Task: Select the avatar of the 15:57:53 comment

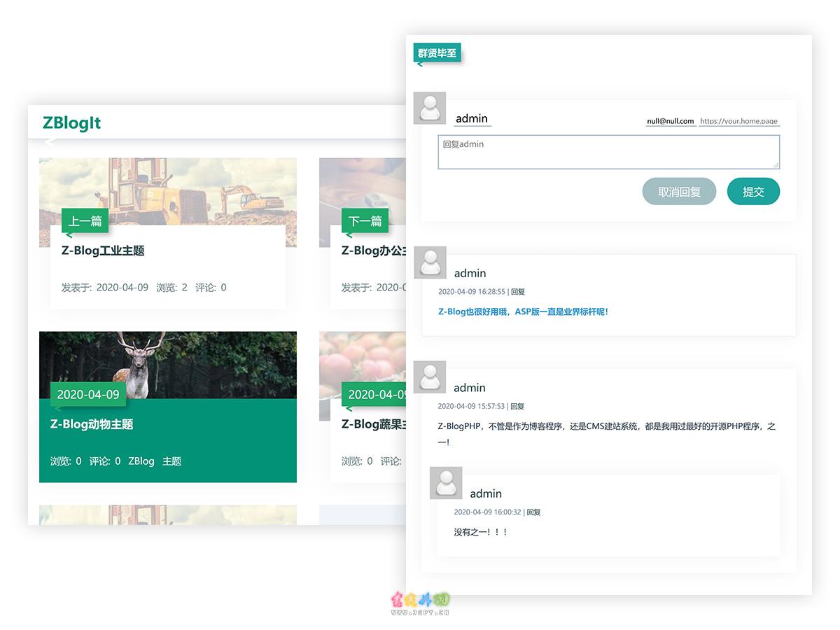Action: 430,377
